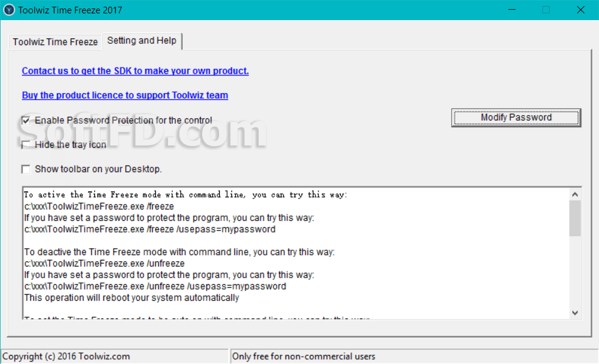Viewport: 599px width, 364px height.
Task: Click 'Only free for non-commercial users' status text
Action: 304,356
